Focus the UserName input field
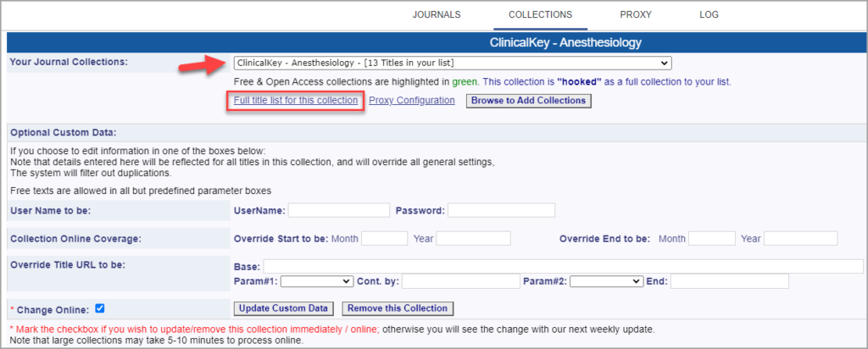 click(339, 210)
